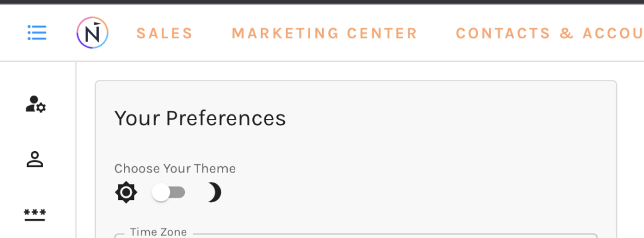Click the circular N logo
The width and height of the screenshot is (644, 238).
(92, 33)
